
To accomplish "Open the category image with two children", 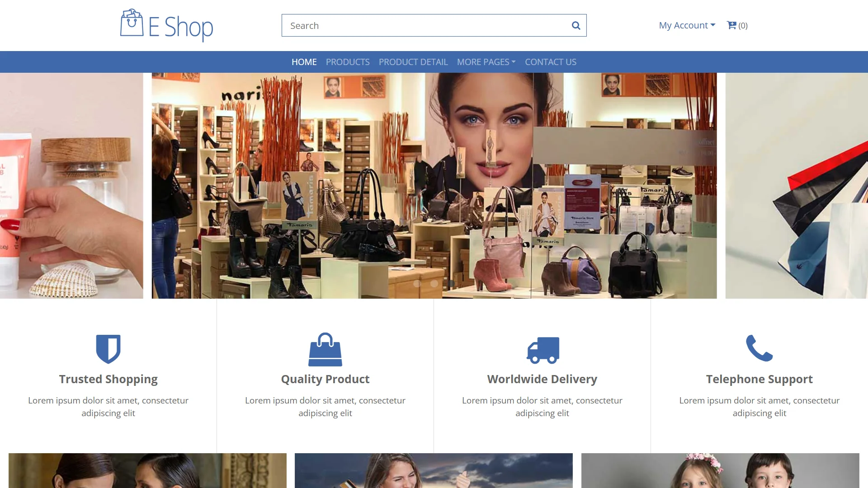I will 720,470.
